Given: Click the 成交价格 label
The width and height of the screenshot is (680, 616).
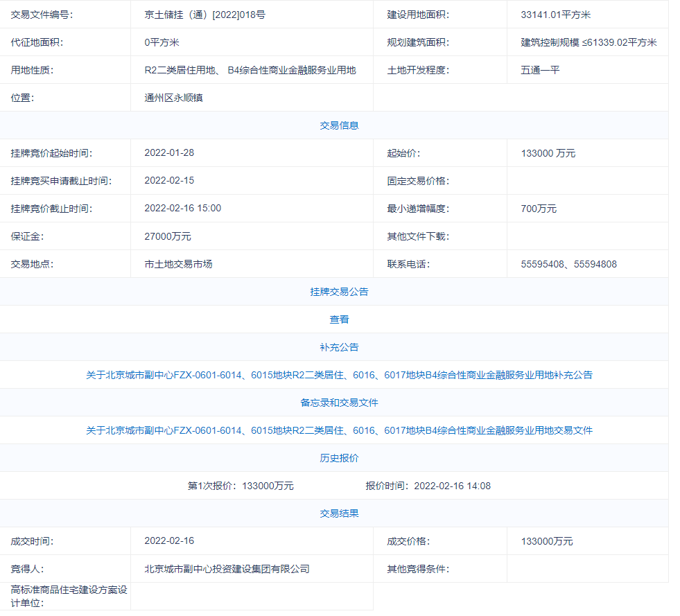Looking at the screenshot, I should (x=408, y=541).
